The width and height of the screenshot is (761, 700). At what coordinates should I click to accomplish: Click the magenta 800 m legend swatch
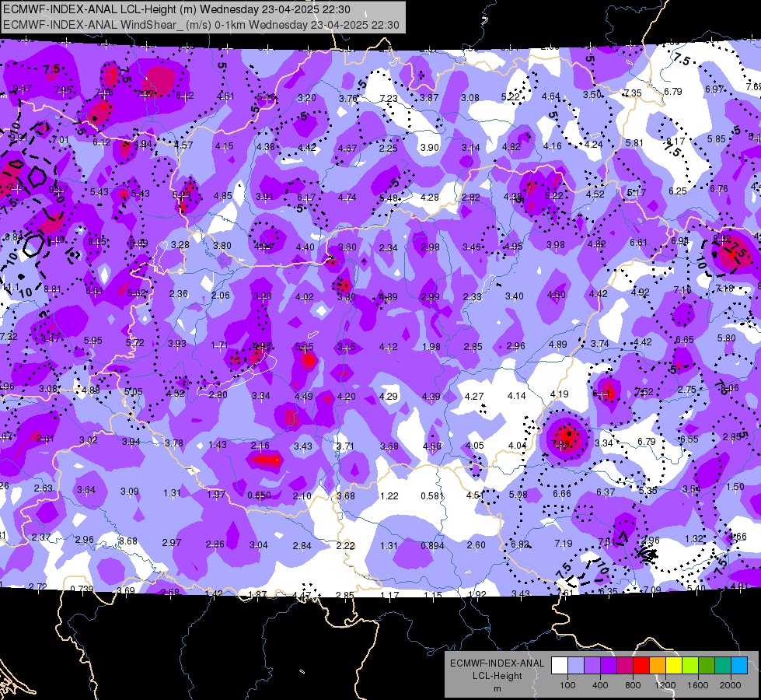625,666
